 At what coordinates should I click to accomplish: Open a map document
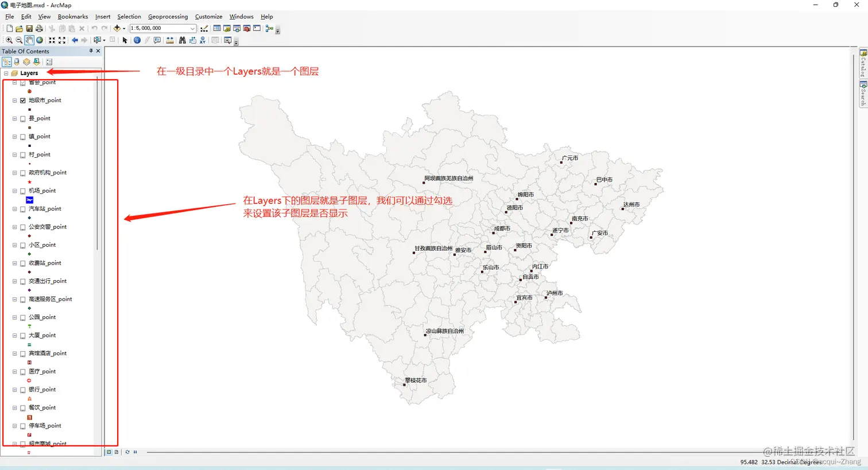point(20,28)
